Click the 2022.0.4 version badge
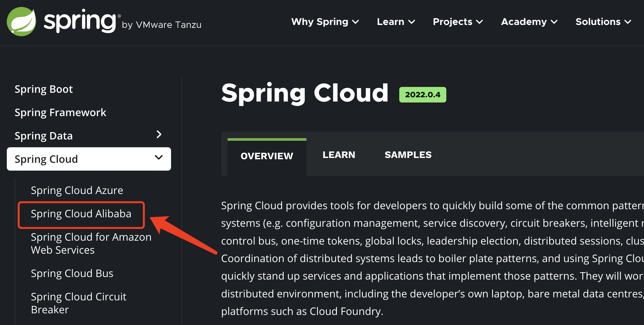Image resolution: width=644 pixels, height=325 pixels. point(423,95)
